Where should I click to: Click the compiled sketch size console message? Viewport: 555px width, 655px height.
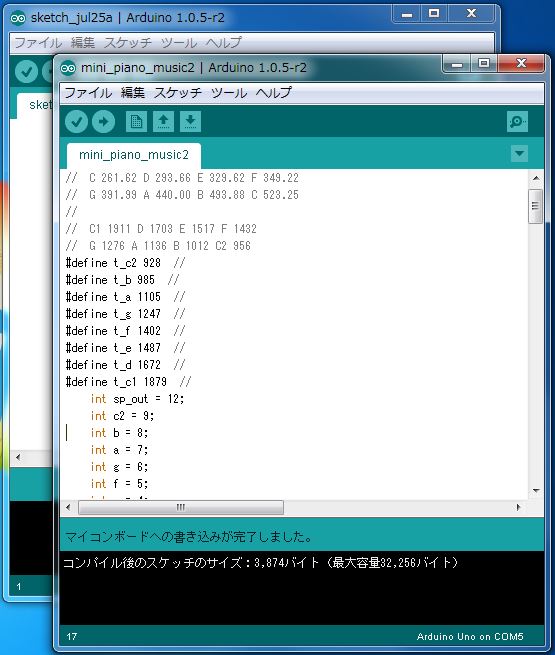click(261, 563)
